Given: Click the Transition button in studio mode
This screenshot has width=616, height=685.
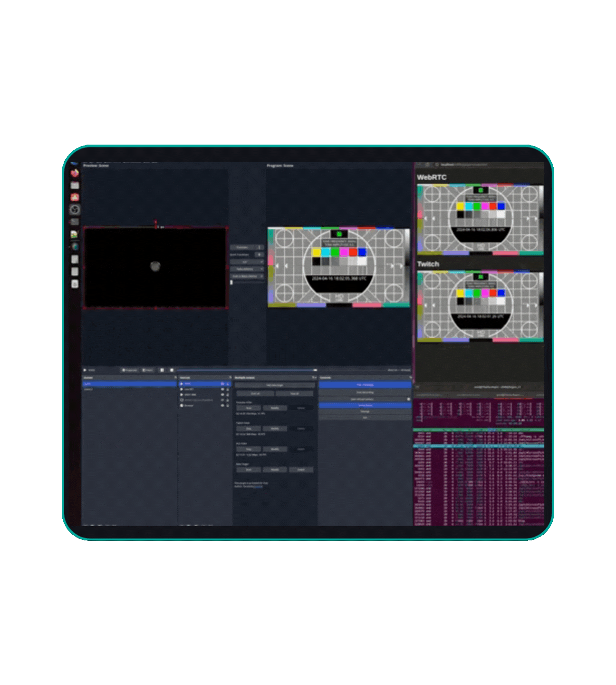Looking at the screenshot, I should [x=243, y=247].
